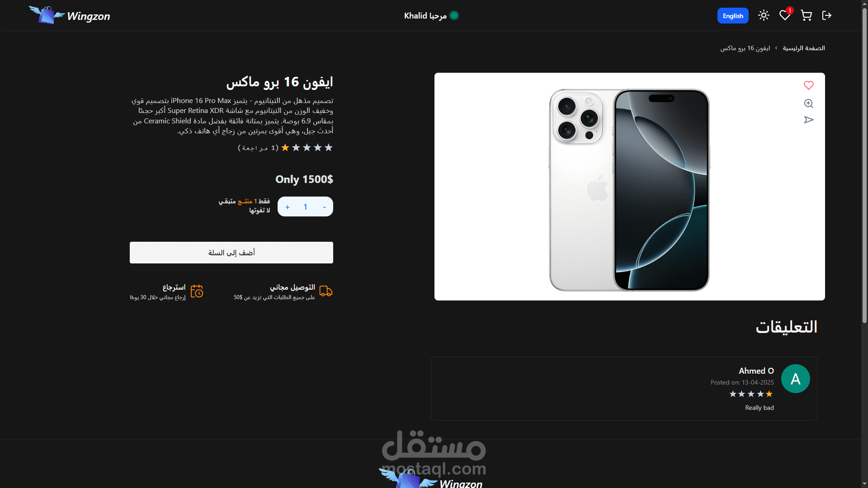868x488 pixels.
Task: Click the iPhone 16 Pro Max product image
Action: click(629, 190)
